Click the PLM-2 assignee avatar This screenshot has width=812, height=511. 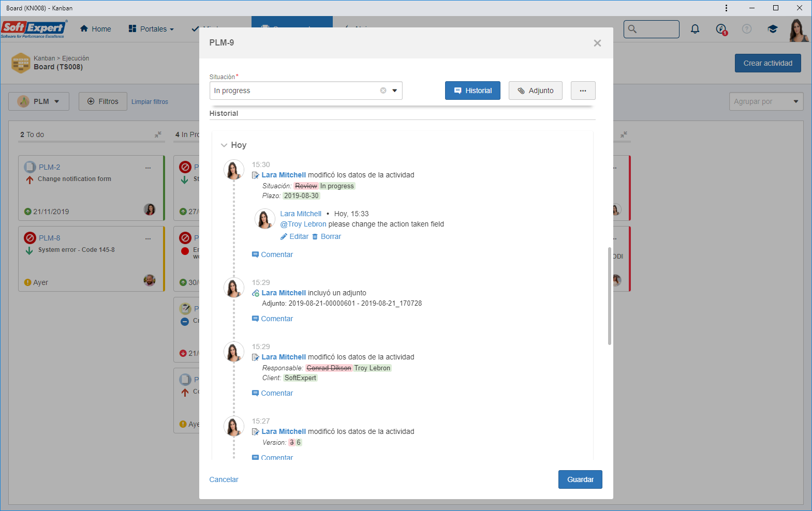click(x=150, y=209)
